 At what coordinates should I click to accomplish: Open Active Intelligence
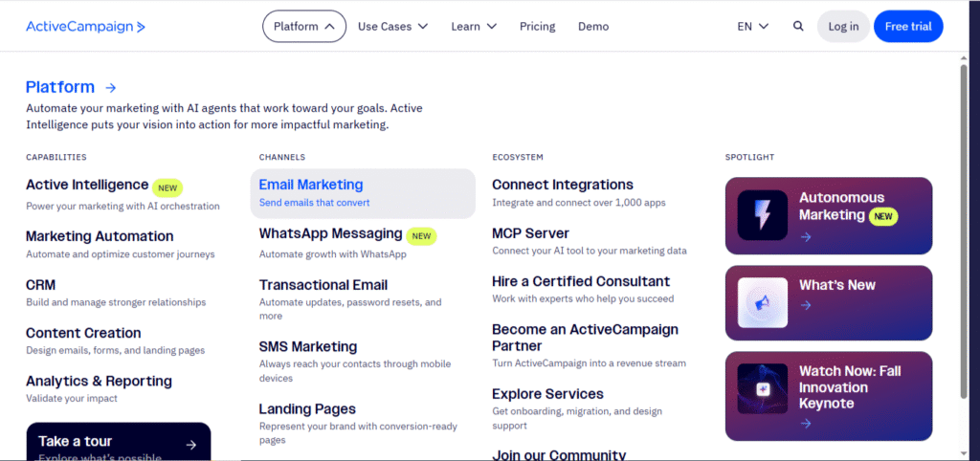coord(87,185)
